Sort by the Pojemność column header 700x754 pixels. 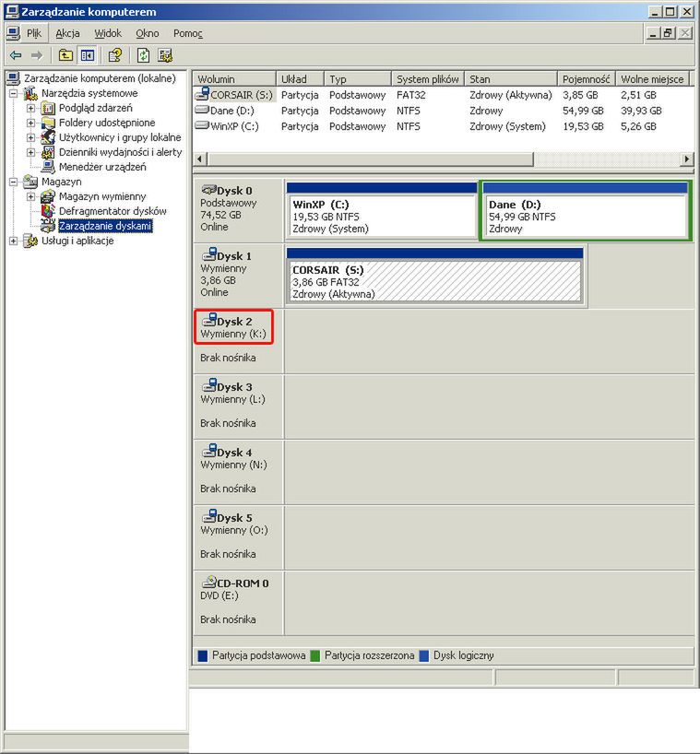click(587, 79)
